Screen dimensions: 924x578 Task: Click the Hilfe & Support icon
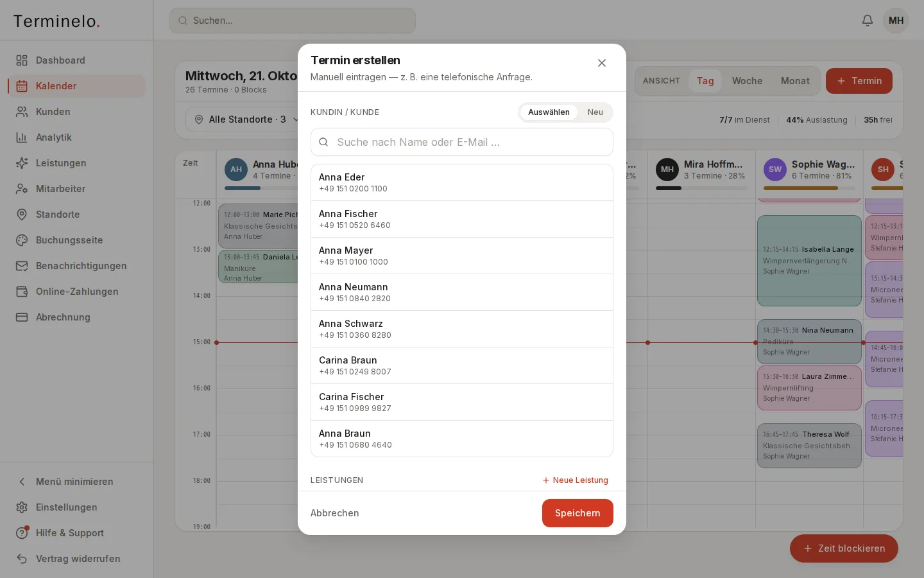(x=22, y=533)
